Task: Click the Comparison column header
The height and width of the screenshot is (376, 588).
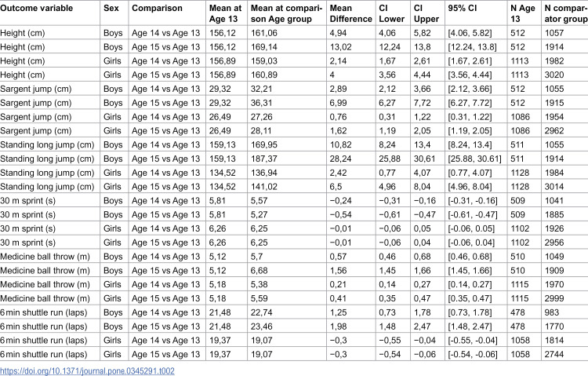Action: click(157, 8)
